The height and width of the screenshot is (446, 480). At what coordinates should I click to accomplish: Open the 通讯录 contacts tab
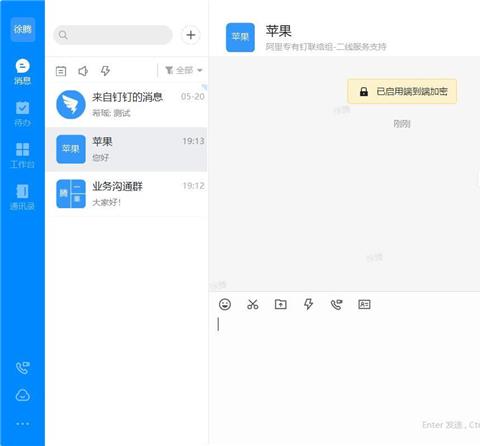23,197
